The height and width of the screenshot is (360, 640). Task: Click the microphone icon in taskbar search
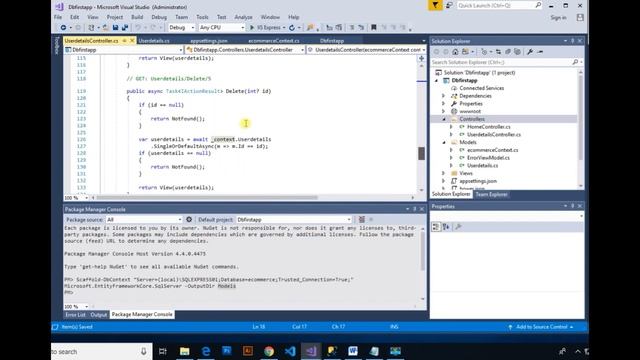click(x=144, y=351)
